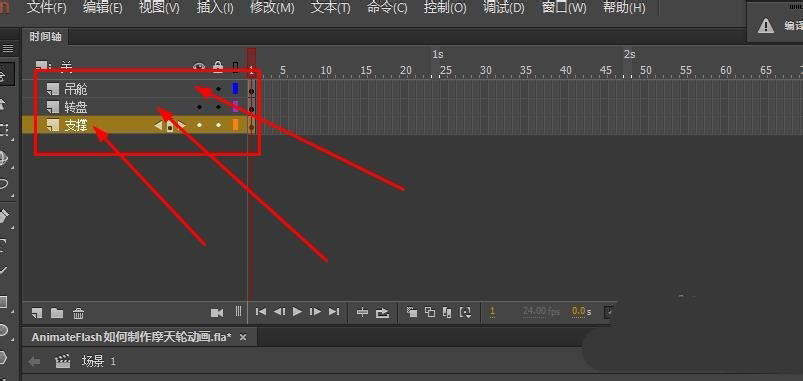Toggle visibility of 支撑 layer
Screen dimensions: 803x381
click(199, 125)
